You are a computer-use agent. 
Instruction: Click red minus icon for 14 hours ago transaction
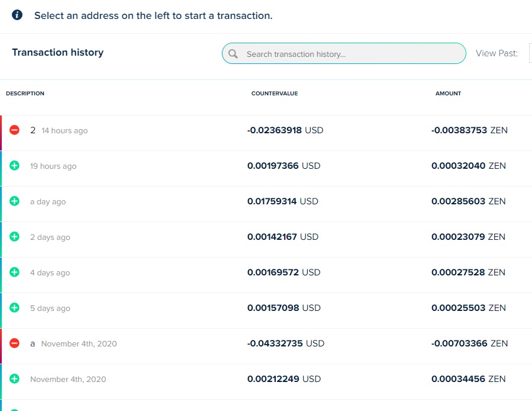15,130
